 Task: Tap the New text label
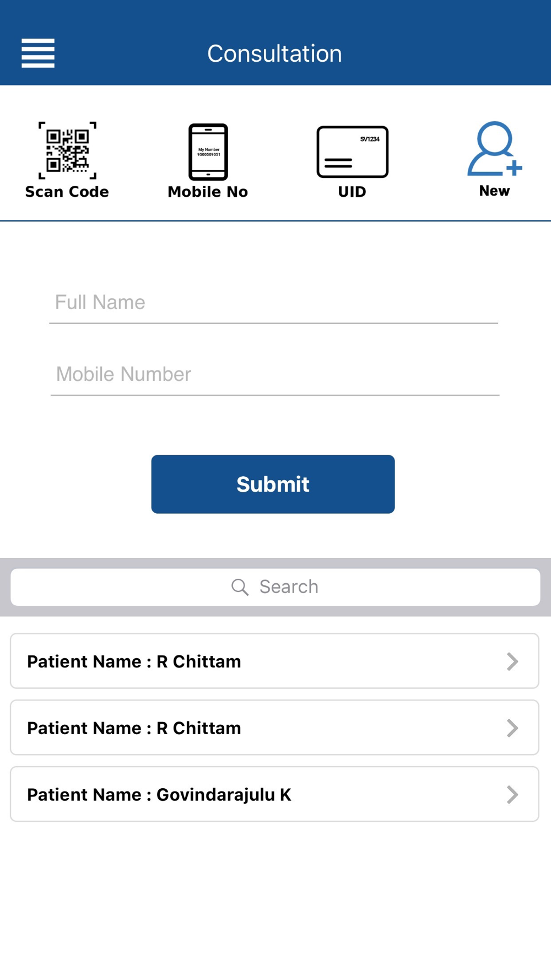tap(494, 191)
